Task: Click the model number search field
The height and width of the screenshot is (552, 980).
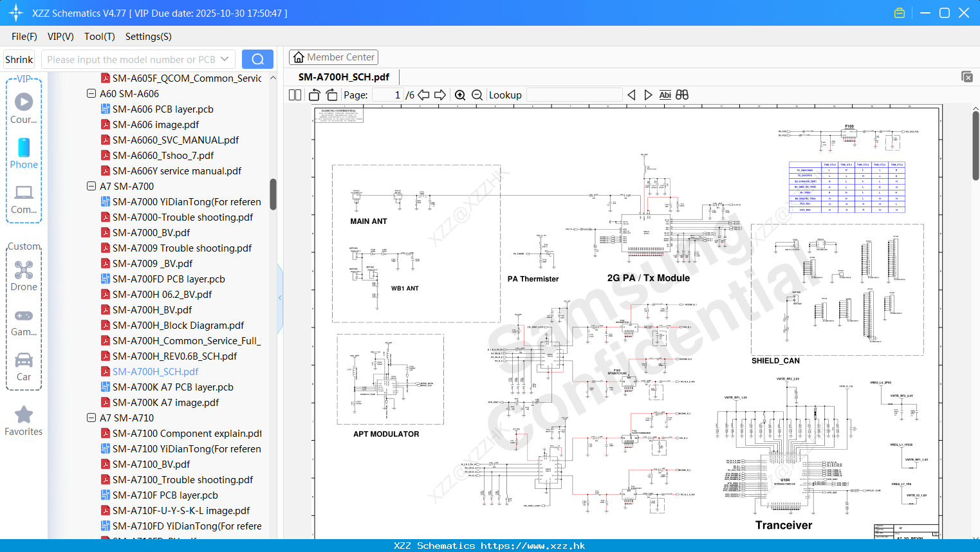Action: [131, 59]
